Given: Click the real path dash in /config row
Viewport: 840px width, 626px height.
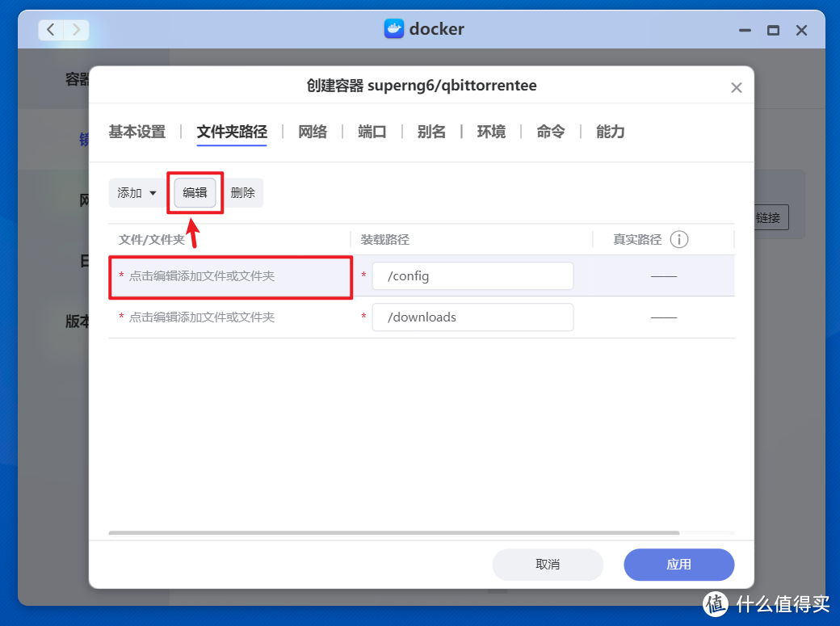Looking at the screenshot, I should (x=664, y=276).
